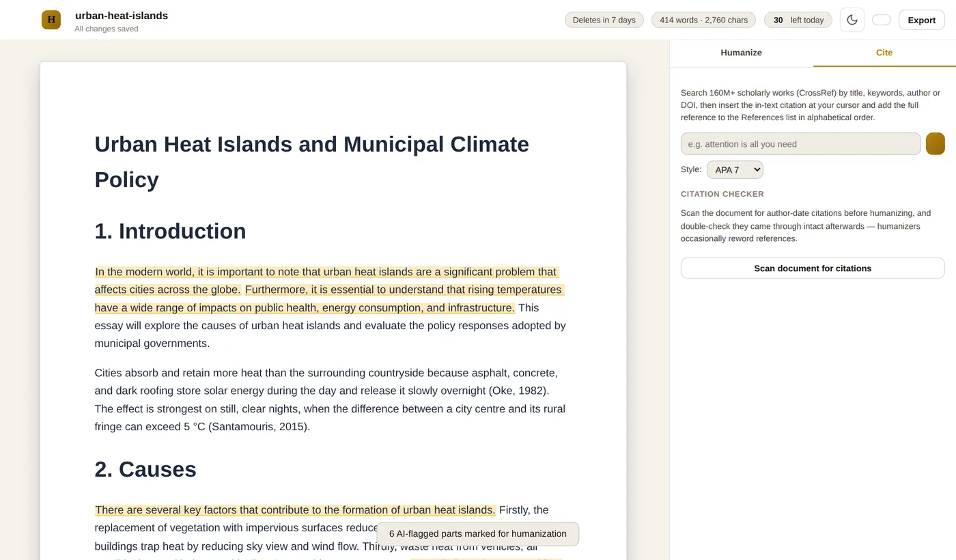Click the (Santamouris, 2015) citation
The image size is (956, 560).
pyautogui.click(x=258, y=427)
